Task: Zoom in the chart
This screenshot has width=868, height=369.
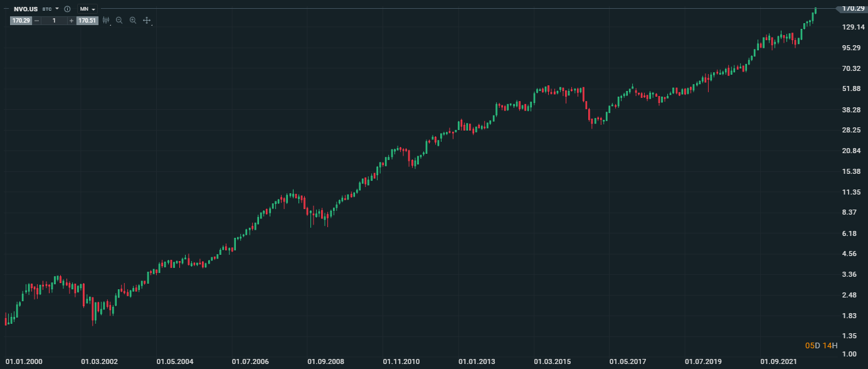Action: [x=133, y=21]
